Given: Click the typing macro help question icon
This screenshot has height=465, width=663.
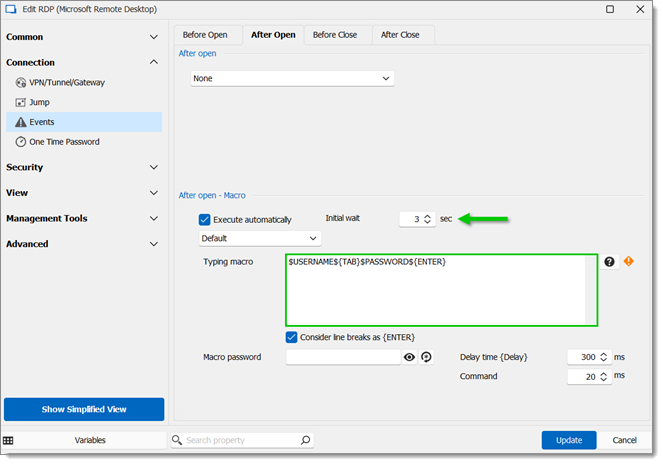Looking at the screenshot, I should [x=609, y=262].
